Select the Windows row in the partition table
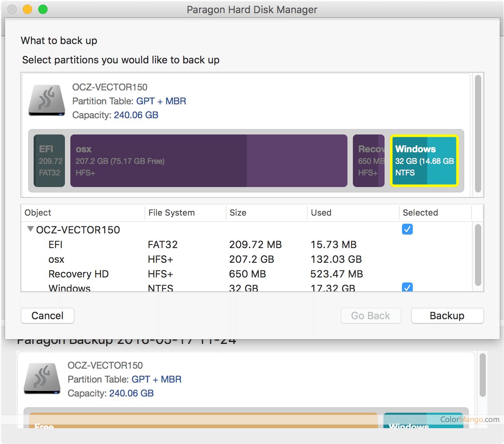Screen dimensions: 504x444 coord(247,287)
